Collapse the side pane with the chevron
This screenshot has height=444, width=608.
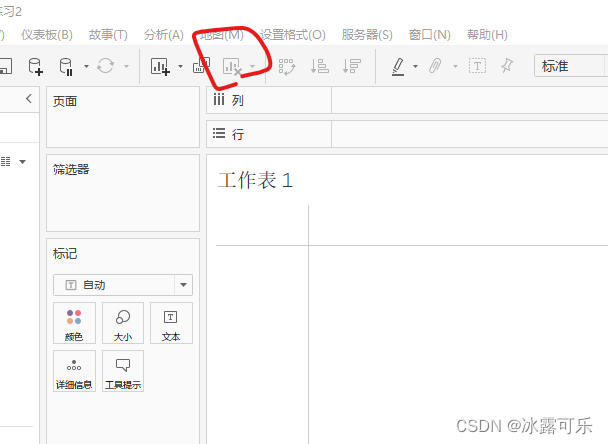(29, 98)
